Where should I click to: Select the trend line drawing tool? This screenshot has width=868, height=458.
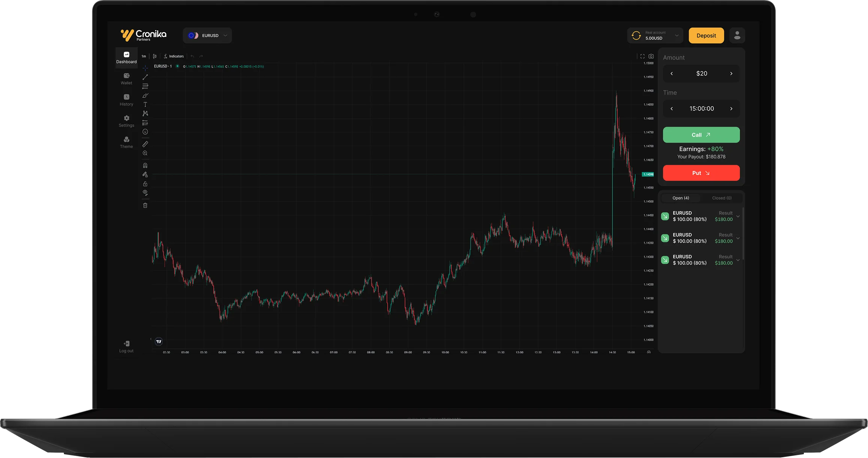(145, 77)
